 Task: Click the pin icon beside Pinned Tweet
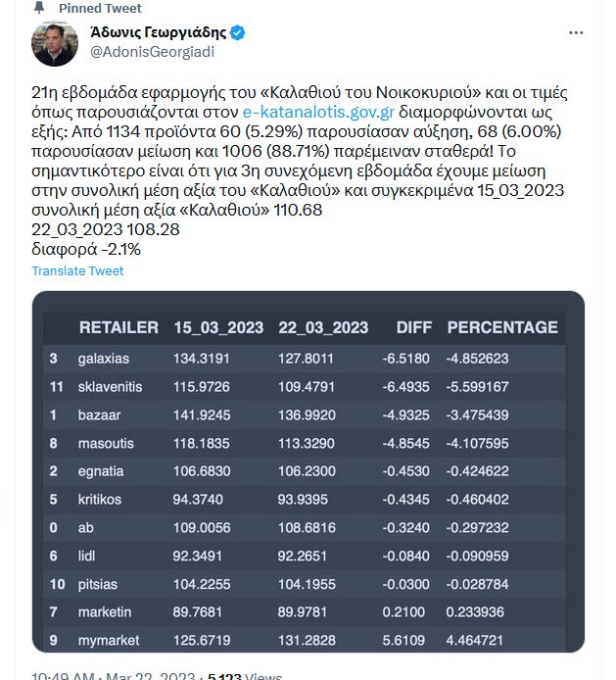(x=43, y=8)
